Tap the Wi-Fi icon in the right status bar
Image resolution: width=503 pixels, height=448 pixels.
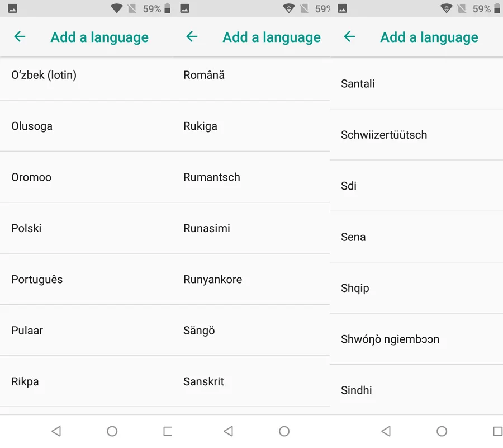(x=447, y=8)
